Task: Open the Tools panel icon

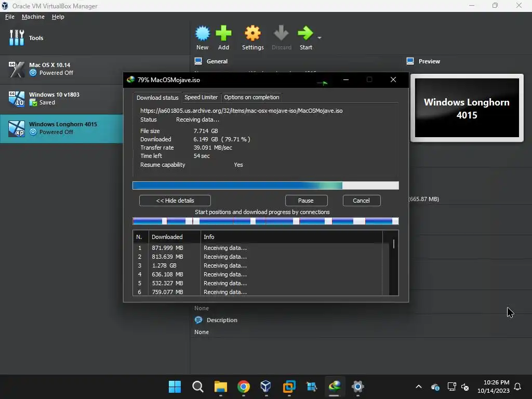Action: point(16,37)
